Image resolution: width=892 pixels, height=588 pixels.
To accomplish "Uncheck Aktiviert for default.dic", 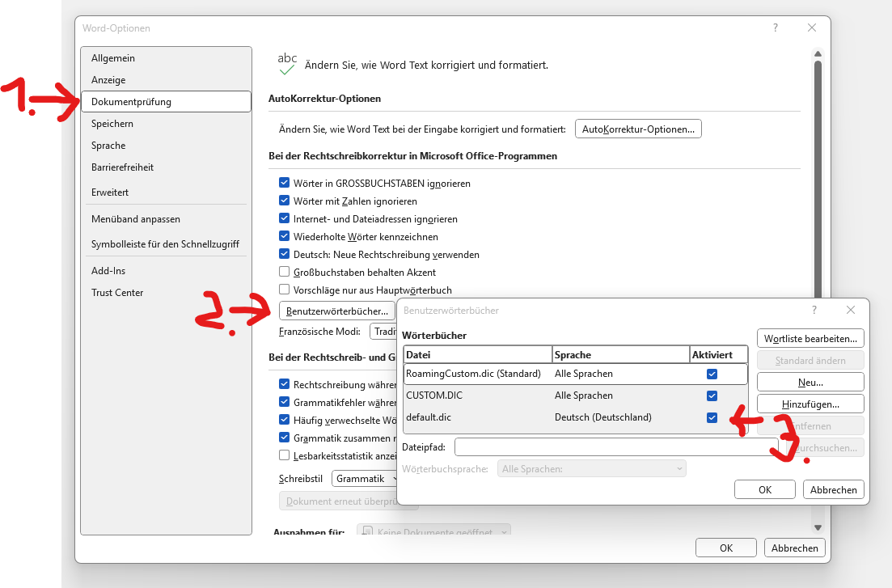I will 712,418.
